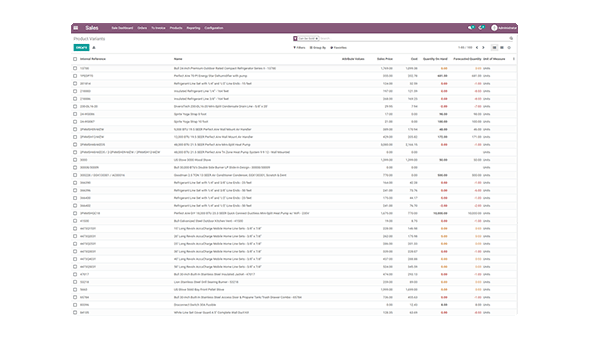Switch to activity view
This screenshot has height=360, width=590.
click(509, 48)
